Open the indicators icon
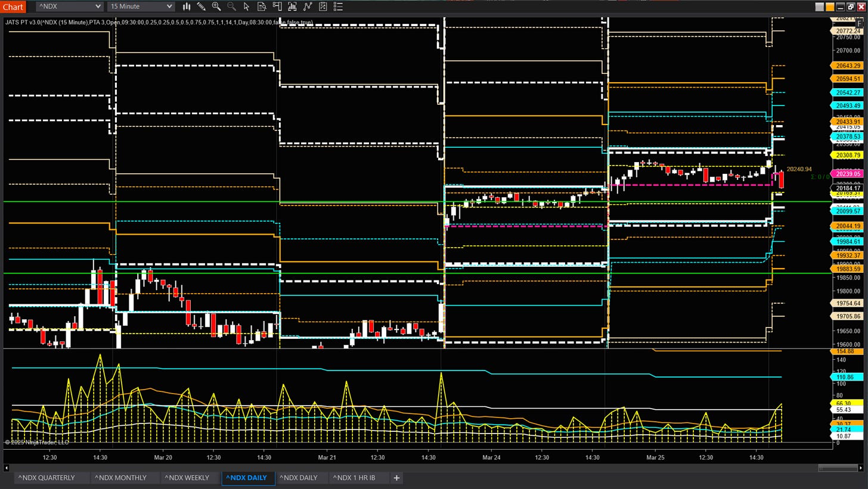868x489 pixels. click(308, 7)
